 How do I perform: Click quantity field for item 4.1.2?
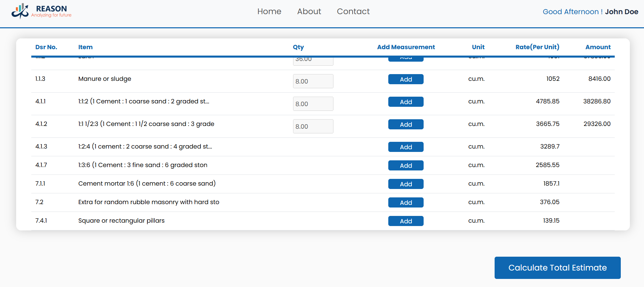313,126
